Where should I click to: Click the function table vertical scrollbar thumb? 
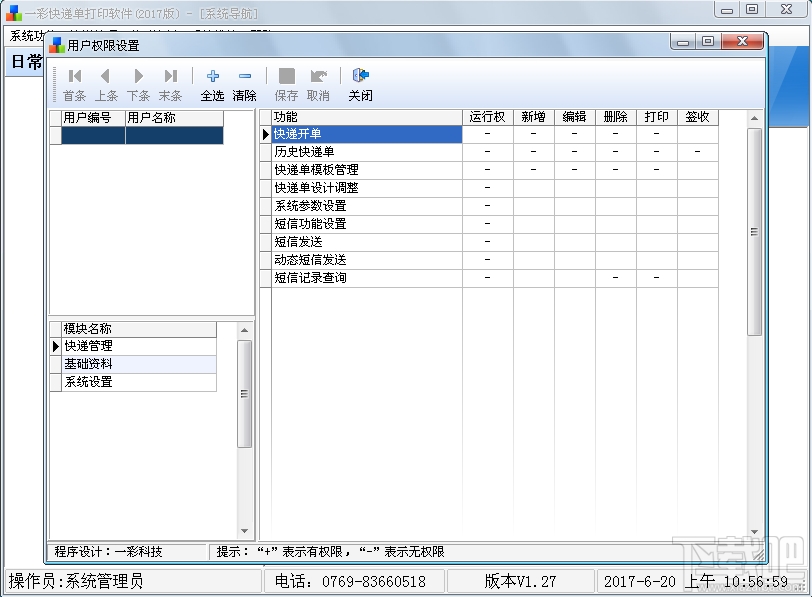pyautogui.click(x=755, y=232)
